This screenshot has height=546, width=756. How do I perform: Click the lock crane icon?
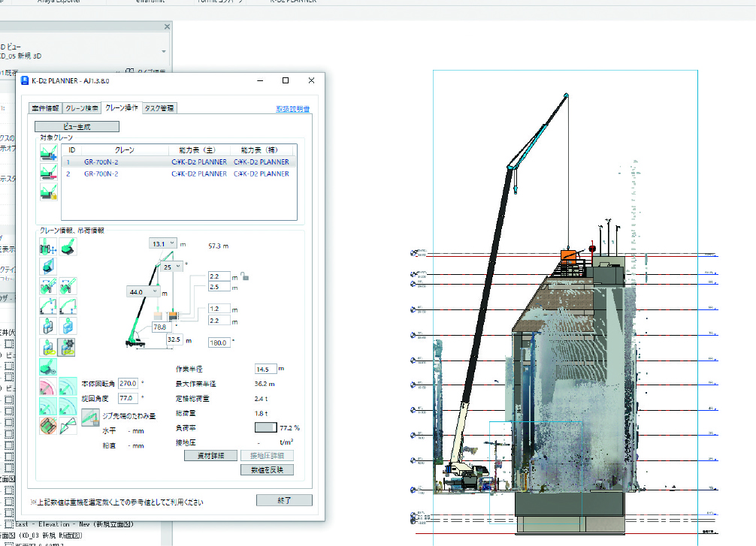49,191
